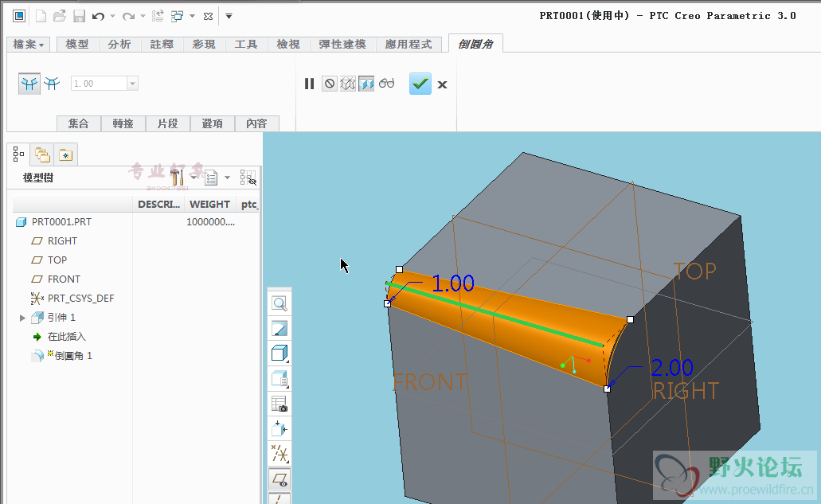Toggle the no preview mode
The image size is (821, 504).
(330, 84)
